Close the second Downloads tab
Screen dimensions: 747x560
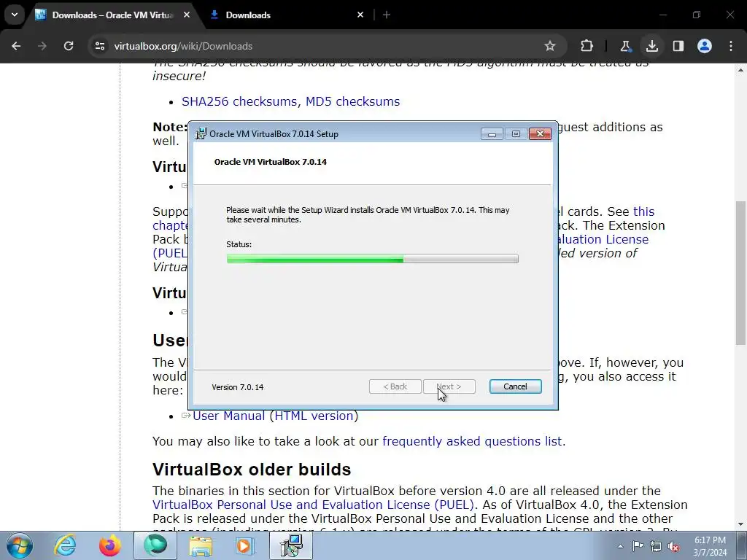360,15
